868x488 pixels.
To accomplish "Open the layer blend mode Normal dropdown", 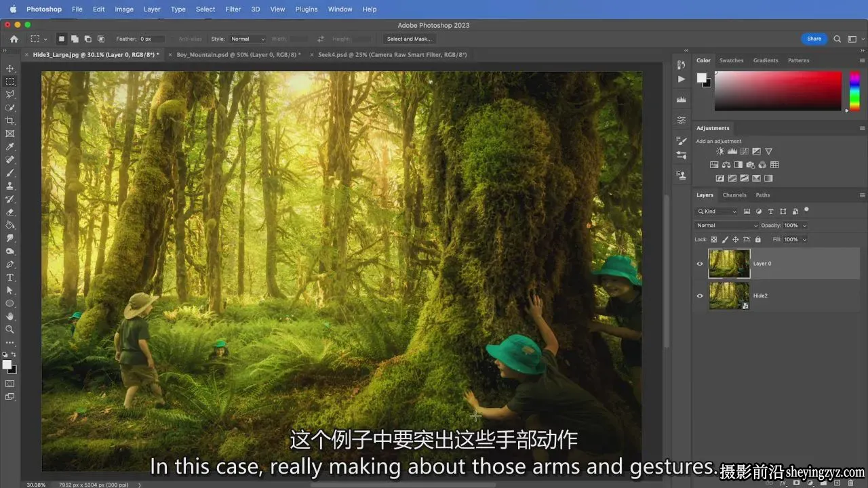I will (726, 225).
